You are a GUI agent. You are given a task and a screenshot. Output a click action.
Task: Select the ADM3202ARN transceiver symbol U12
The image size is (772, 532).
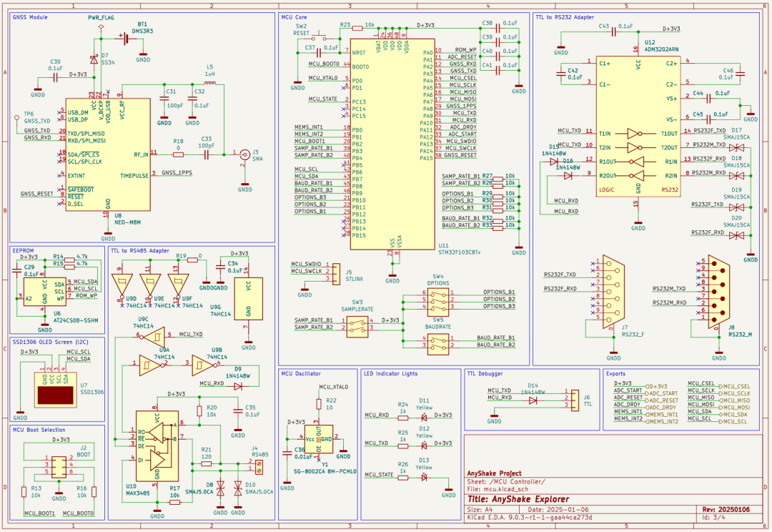tap(638, 127)
